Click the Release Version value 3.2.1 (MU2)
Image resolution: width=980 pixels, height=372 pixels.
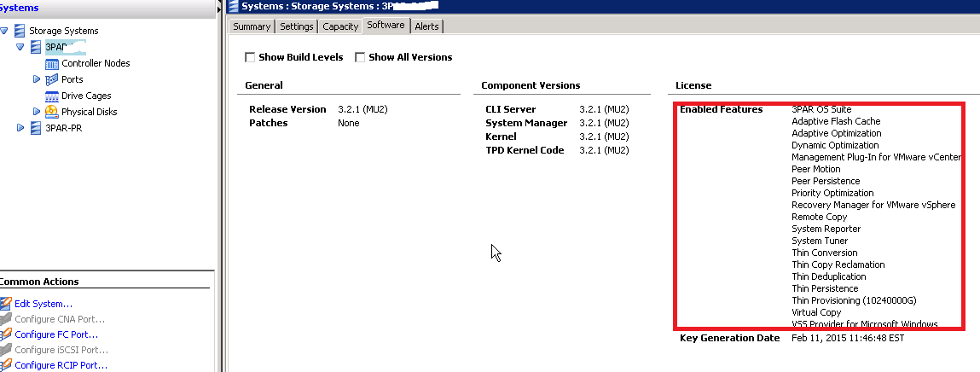click(363, 109)
